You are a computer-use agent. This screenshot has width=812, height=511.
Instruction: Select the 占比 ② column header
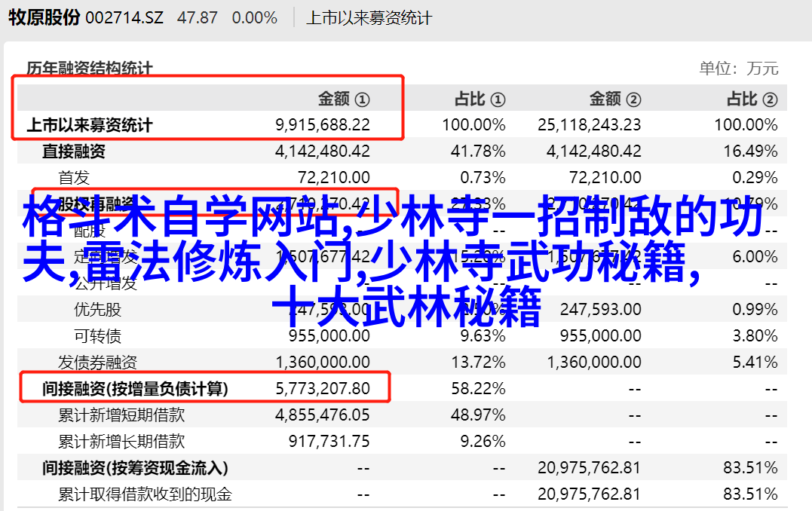752,99
